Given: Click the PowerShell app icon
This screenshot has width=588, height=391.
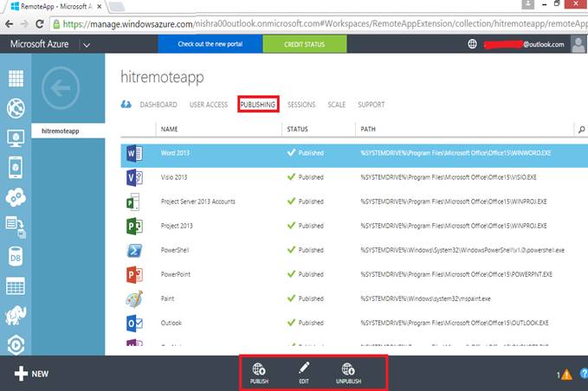Looking at the screenshot, I should [x=134, y=250].
